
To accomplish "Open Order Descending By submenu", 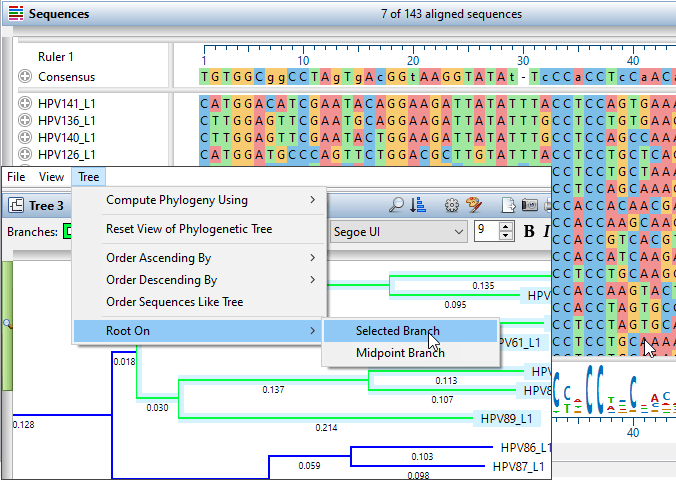I will 199,280.
